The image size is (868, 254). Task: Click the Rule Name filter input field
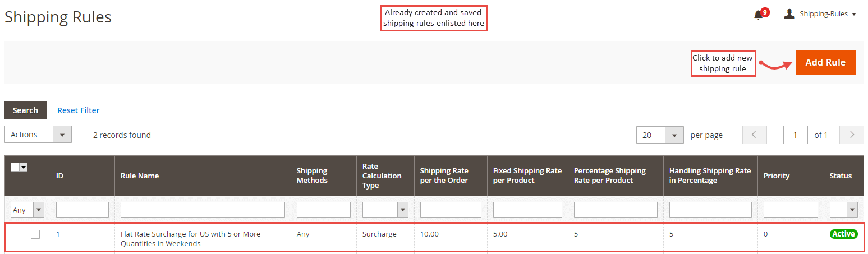[x=203, y=210]
